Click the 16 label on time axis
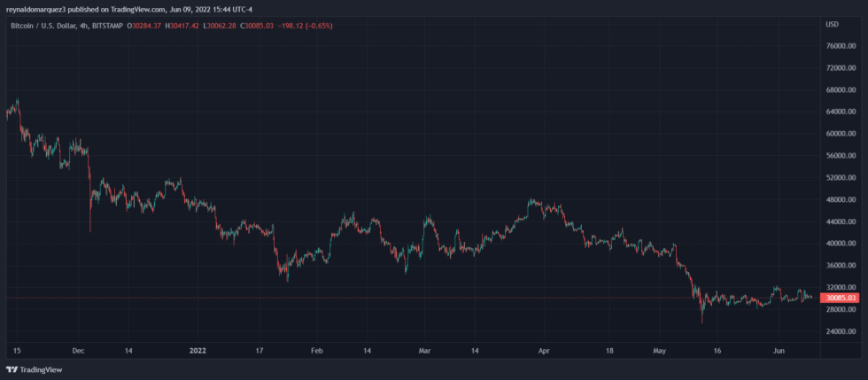Viewport: 868px width, 380px height. [717, 351]
